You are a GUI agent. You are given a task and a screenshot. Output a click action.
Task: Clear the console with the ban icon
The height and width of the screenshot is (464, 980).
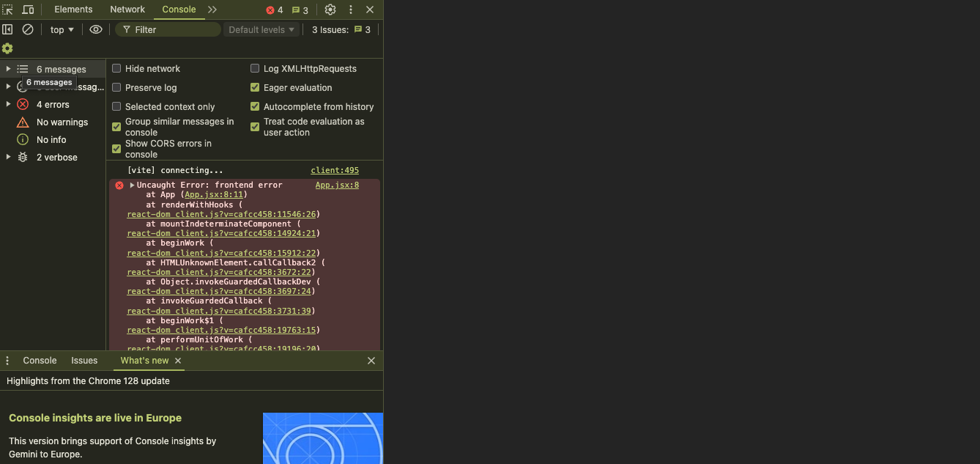point(28,29)
